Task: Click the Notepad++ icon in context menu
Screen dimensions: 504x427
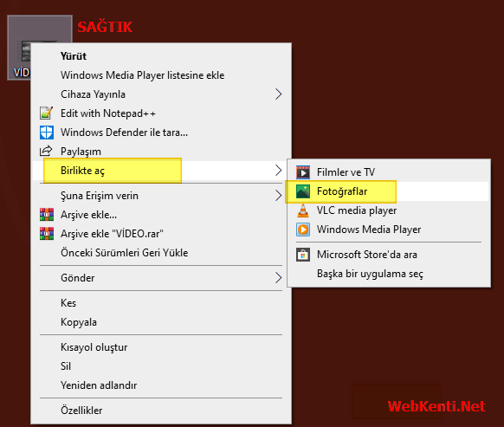Action: 46,113
